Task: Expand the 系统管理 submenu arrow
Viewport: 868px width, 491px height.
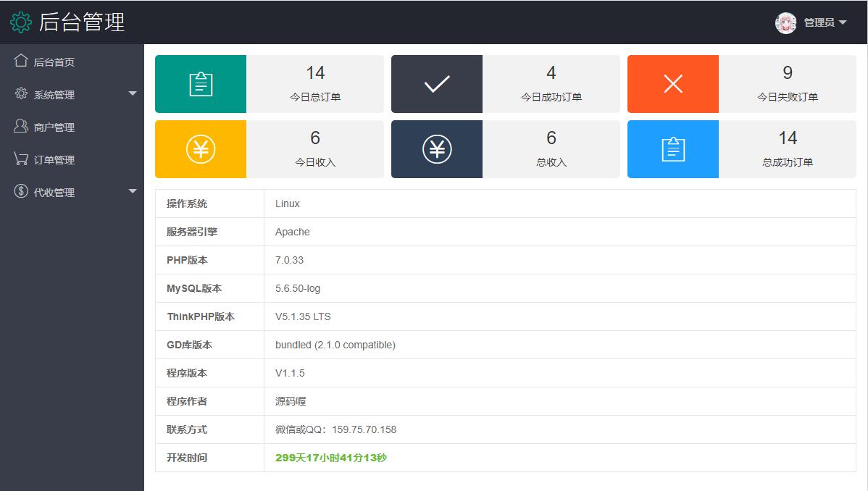Action: click(x=133, y=93)
